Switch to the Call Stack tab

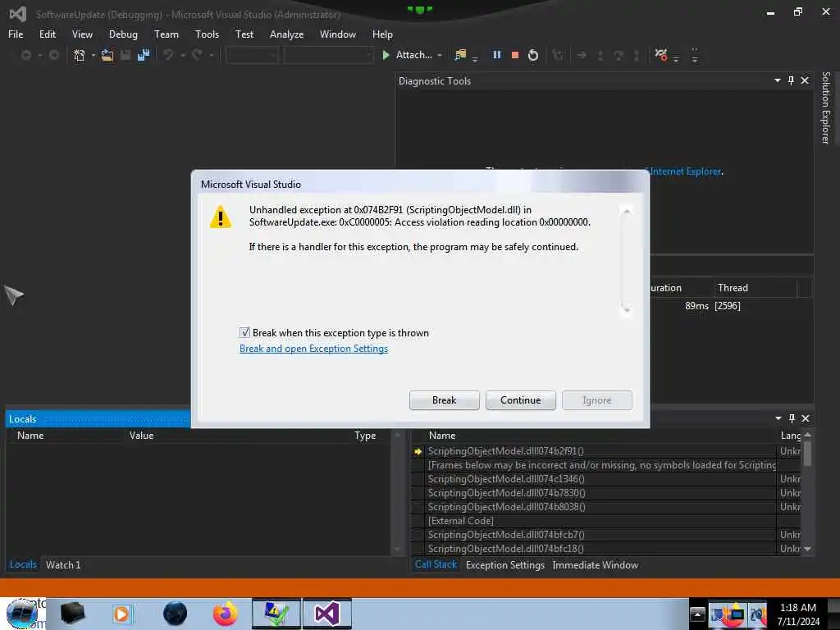(436, 564)
